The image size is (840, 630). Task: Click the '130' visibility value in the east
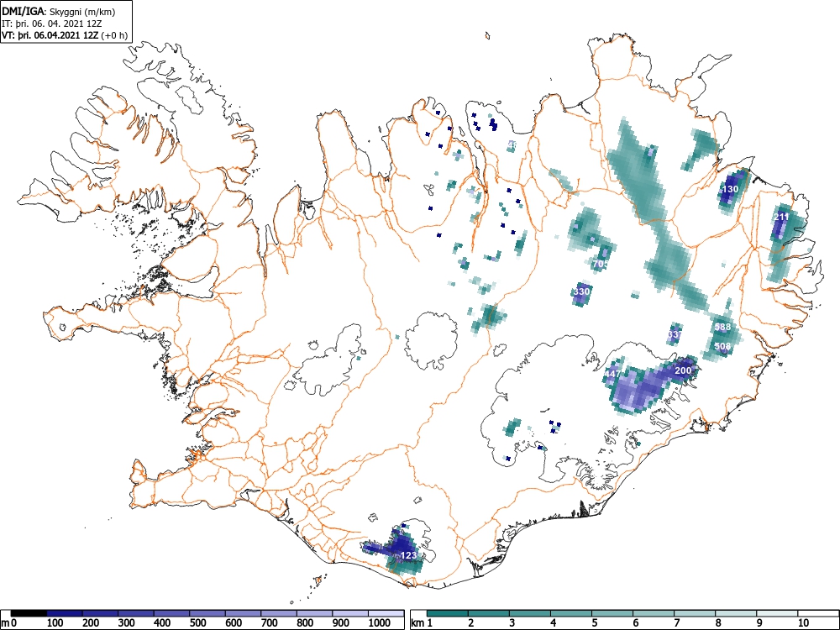coord(730,189)
